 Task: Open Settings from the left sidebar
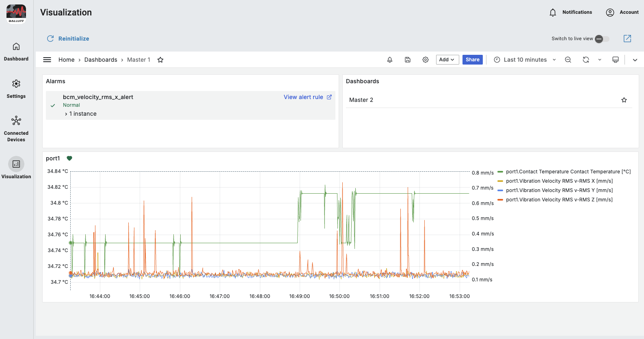click(16, 89)
